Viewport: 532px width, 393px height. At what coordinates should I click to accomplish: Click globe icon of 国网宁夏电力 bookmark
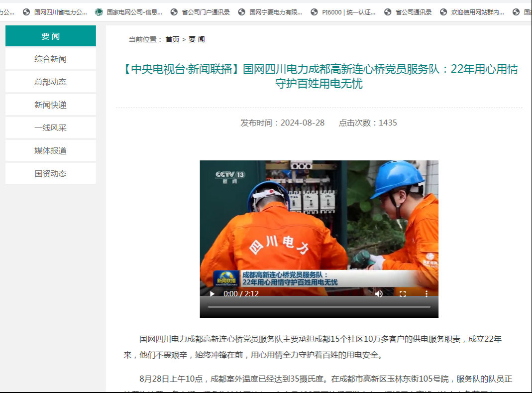point(241,12)
